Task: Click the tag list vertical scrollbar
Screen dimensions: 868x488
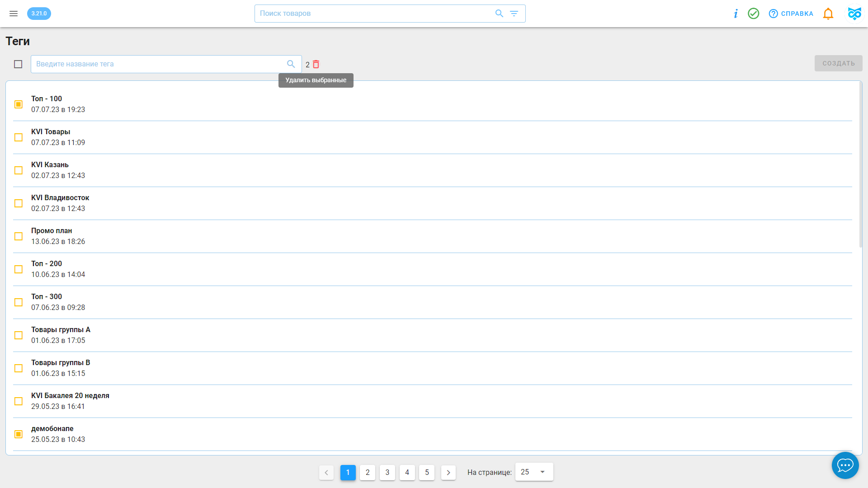Action: click(x=861, y=165)
